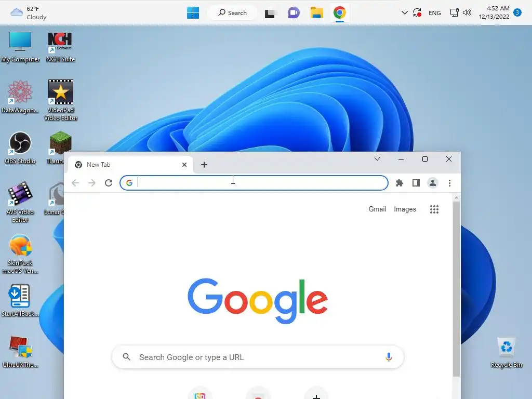Viewport: 532px width, 399px height.
Task: Start voice search with microphone
Action: pos(389,357)
